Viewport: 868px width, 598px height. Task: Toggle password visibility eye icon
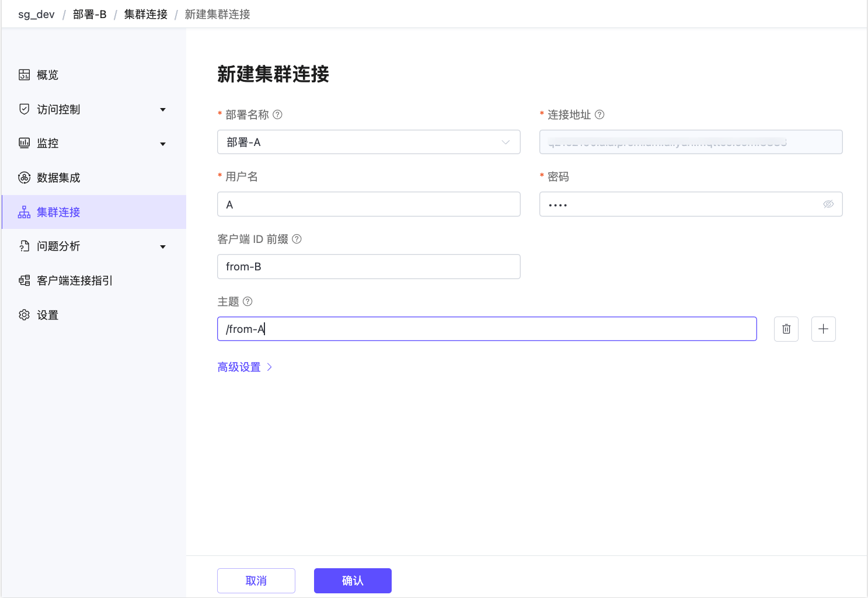click(x=828, y=204)
